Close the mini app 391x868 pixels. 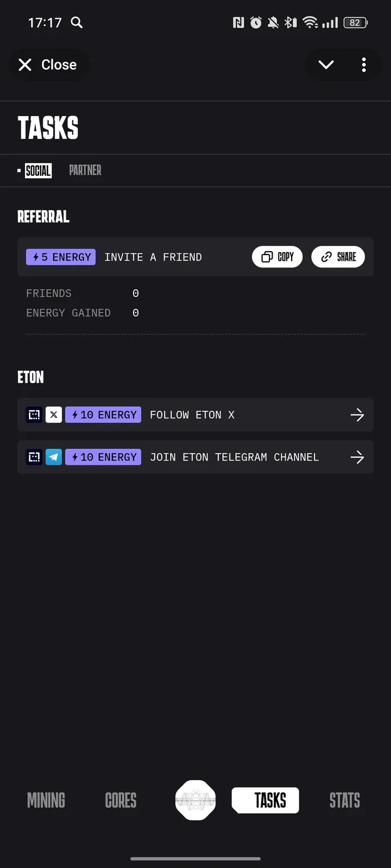48,65
